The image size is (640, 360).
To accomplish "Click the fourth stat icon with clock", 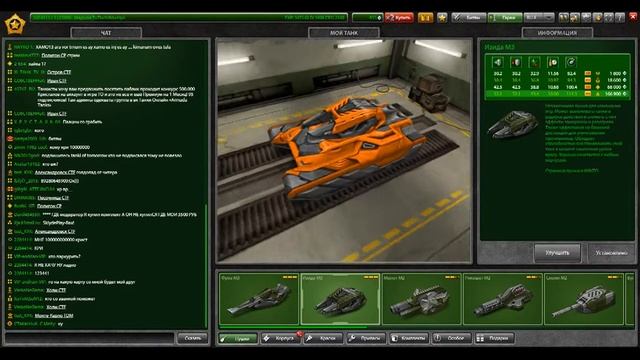I will point(553,62).
